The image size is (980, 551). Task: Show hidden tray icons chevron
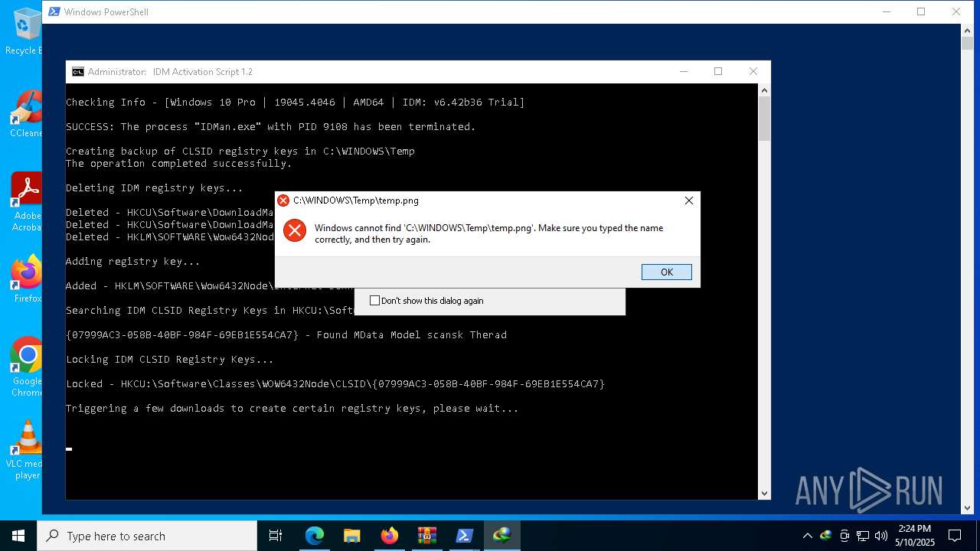pyautogui.click(x=807, y=536)
